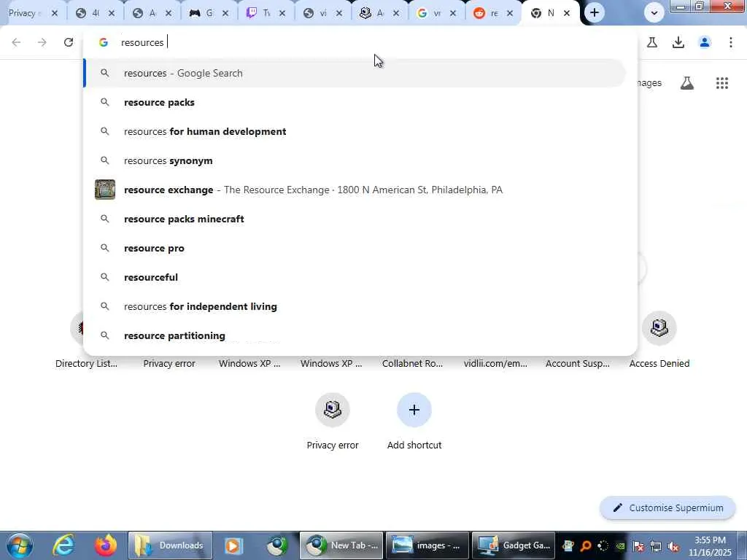
Task: Close the Twitch tab
Action: pos(282,13)
